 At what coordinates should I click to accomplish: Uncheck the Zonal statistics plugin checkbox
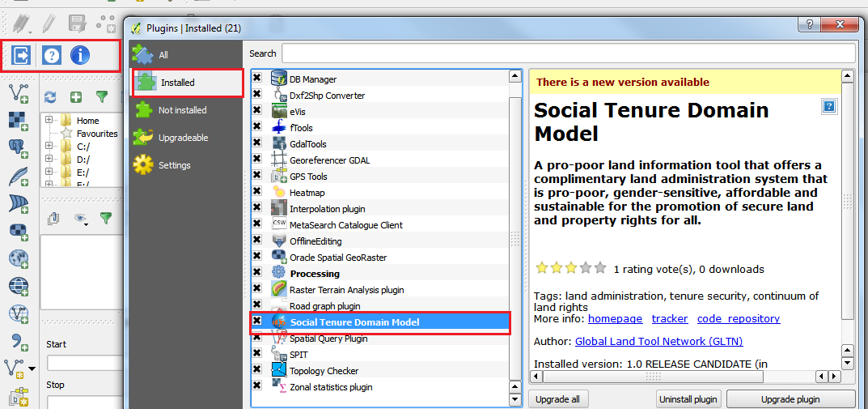[257, 385]
